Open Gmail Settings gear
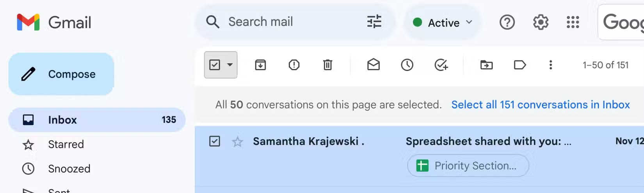 click(x=541, y=22)
